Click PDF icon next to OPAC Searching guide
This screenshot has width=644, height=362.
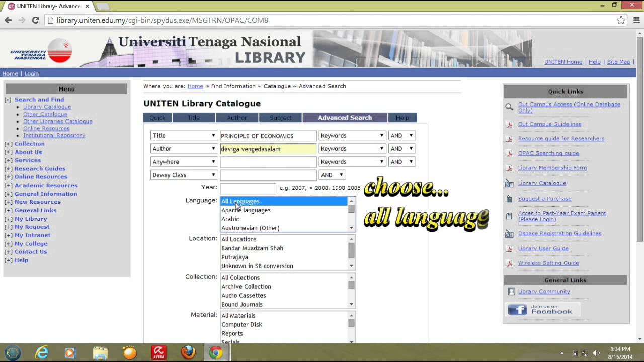tap(509, 153)
